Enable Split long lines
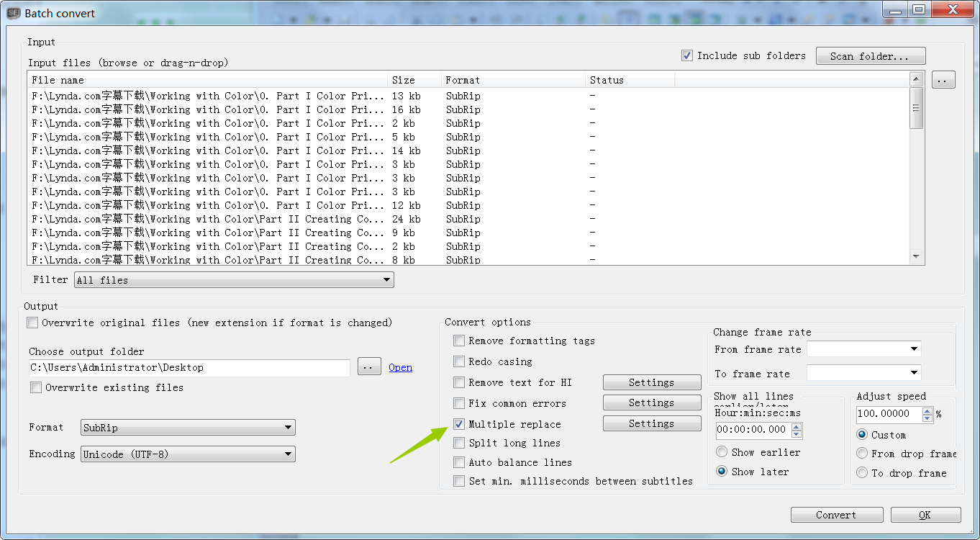The image size is (980, 540). click(458, 443)
